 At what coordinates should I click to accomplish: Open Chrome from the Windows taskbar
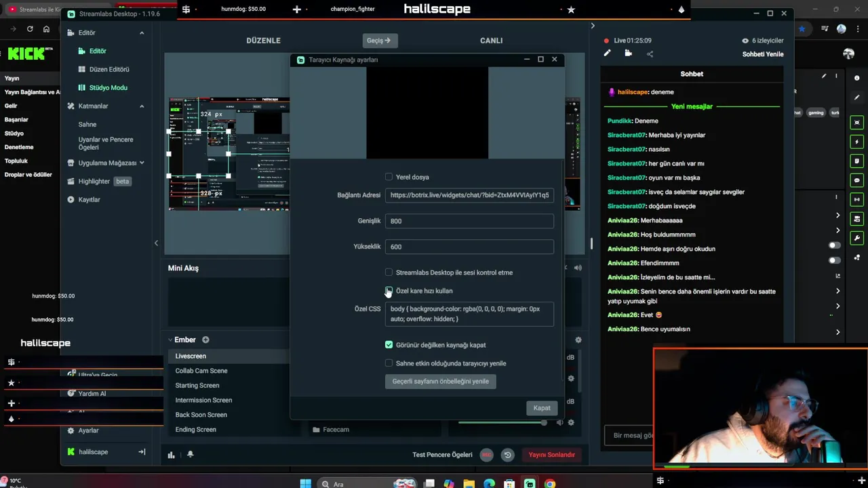(x=549, y=484)
